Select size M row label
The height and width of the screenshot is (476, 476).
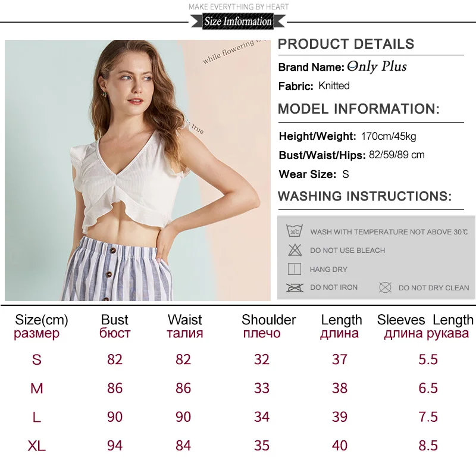tap(37, 389)
